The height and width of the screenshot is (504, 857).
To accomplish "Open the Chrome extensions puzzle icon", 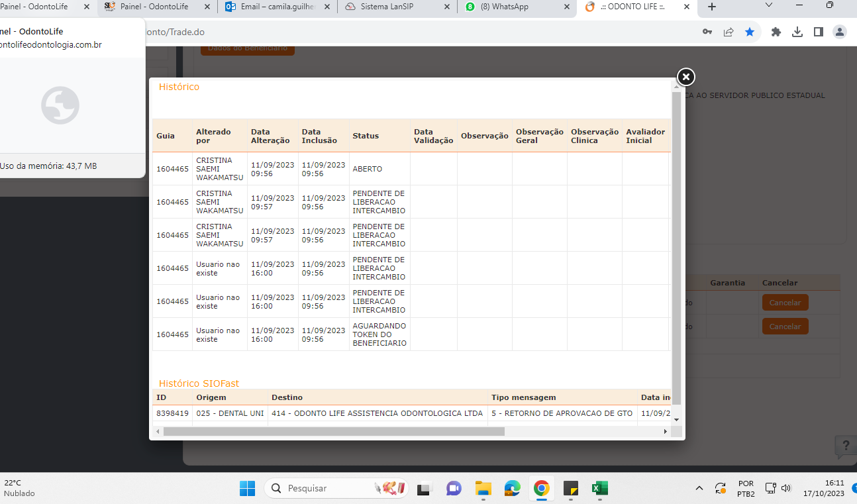I will (x=776, y=32).
